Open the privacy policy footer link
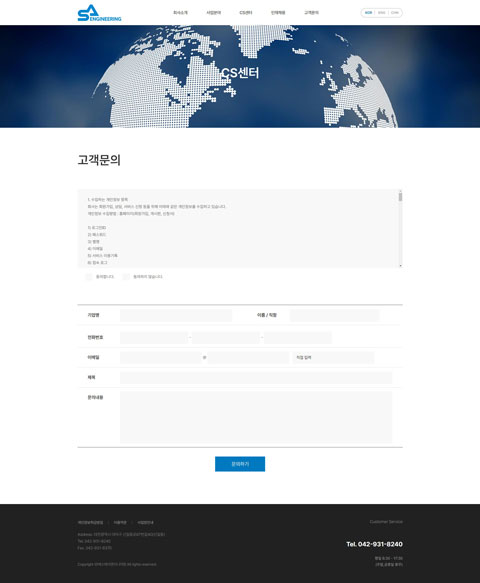This screenshot has width=480, height=583. click(x=90, y=522)
